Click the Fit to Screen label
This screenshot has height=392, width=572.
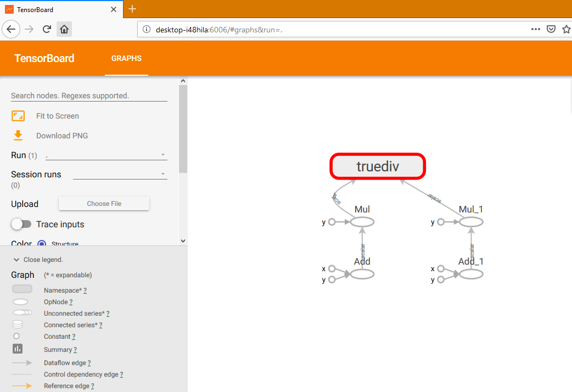tap(58, 116)
